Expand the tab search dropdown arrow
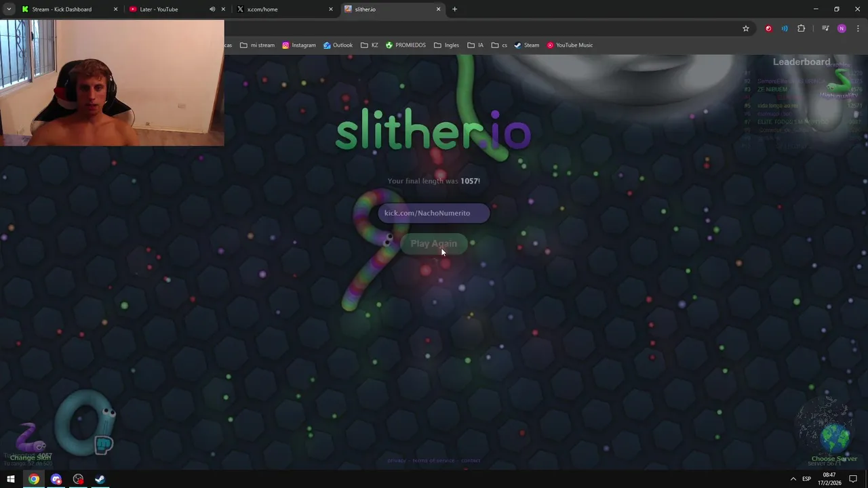Viewport: 868px width, 488px height. pos(8,9)
